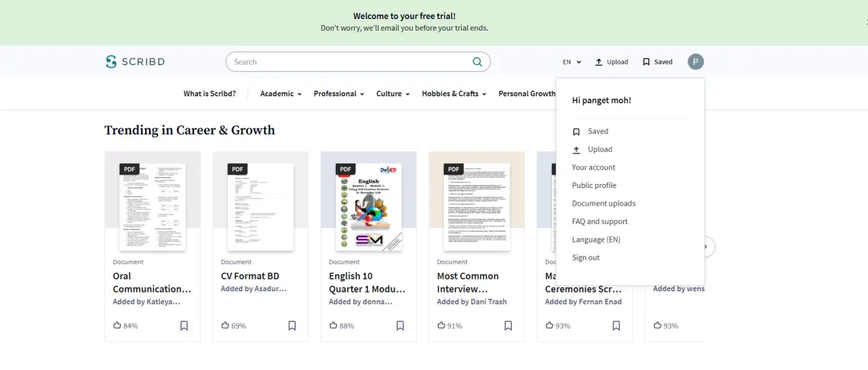Click Added by Fernan Enad text
This screenshot has height=370, width=868.
tap(583, 302)
